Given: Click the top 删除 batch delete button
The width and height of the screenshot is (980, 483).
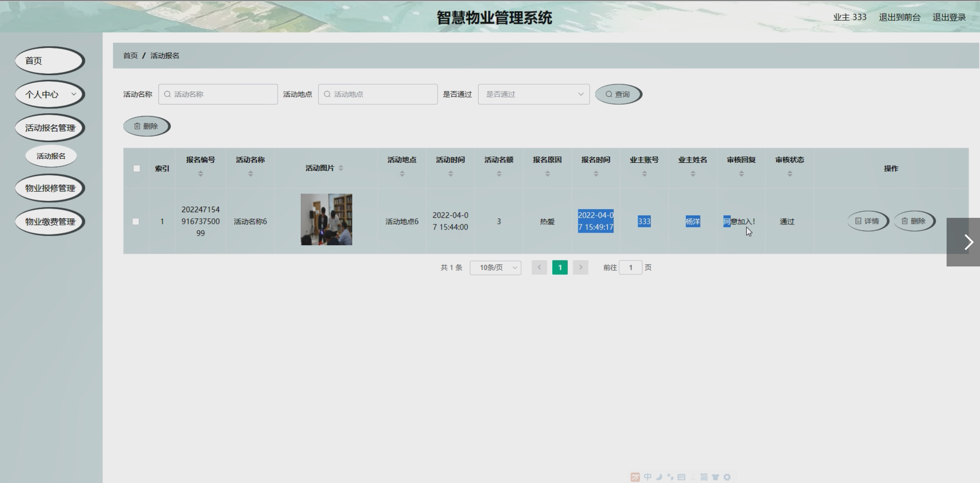Looking at the screenshot, I should [146, 126].
